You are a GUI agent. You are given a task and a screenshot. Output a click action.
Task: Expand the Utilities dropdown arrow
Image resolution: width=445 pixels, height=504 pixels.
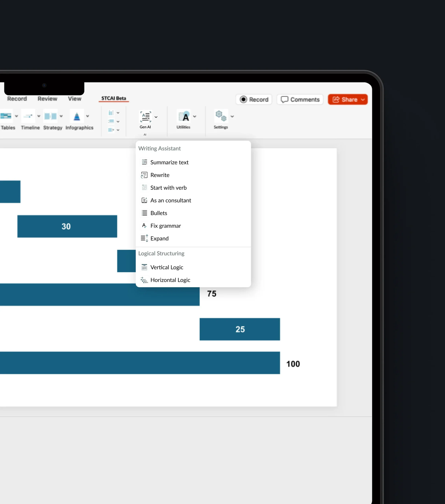point(195,116)
